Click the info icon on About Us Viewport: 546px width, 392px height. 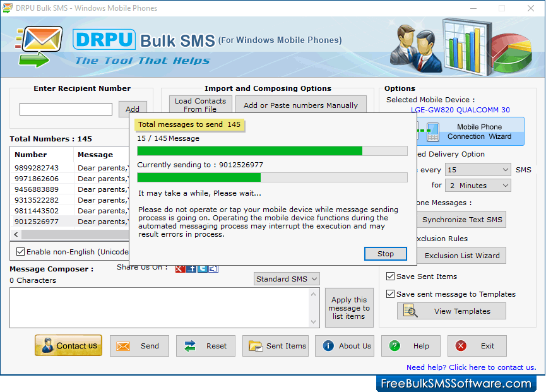pos(328,346)
